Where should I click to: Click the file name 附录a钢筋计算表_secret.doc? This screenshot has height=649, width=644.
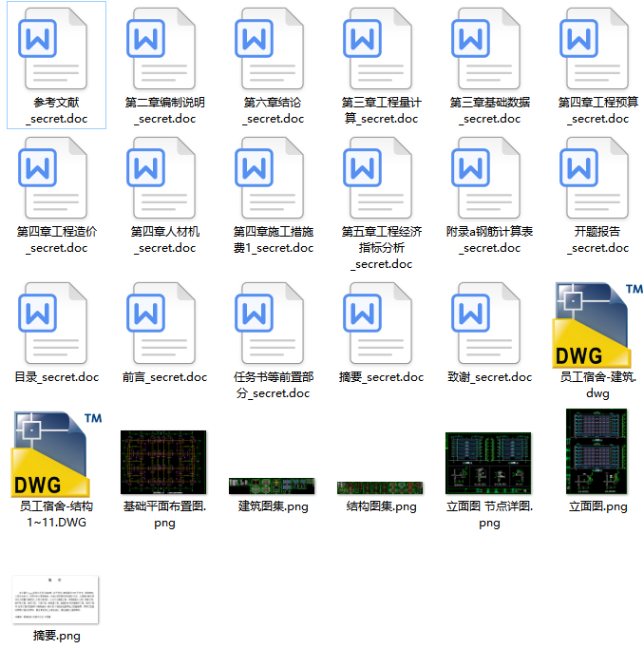(490, 239)
